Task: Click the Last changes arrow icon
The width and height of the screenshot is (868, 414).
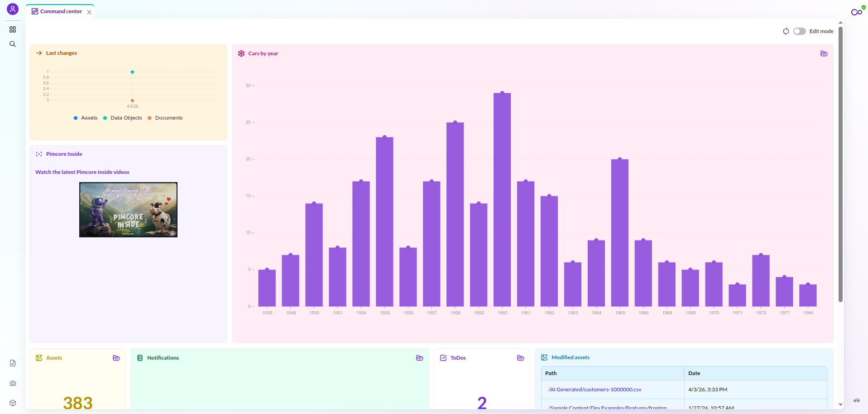Action: point(39,53)
